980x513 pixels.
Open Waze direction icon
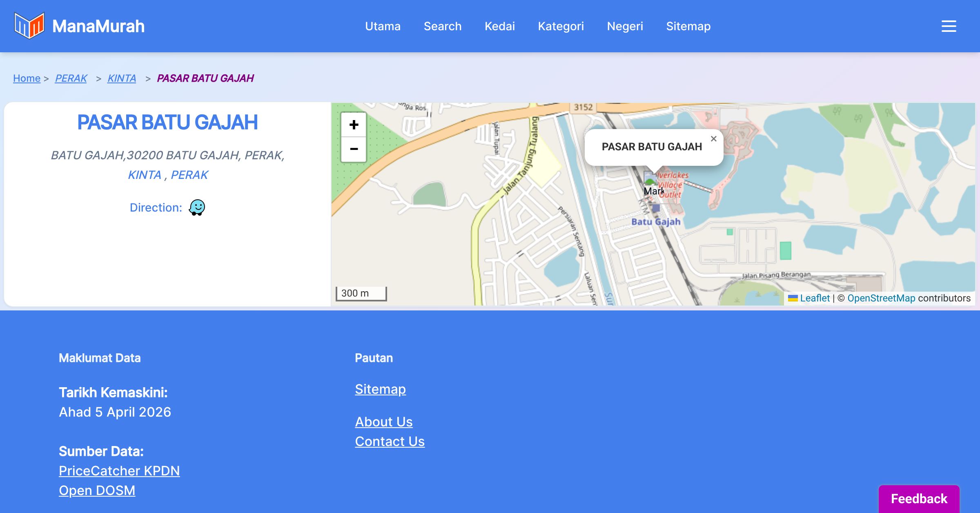(x=197, y=207)
